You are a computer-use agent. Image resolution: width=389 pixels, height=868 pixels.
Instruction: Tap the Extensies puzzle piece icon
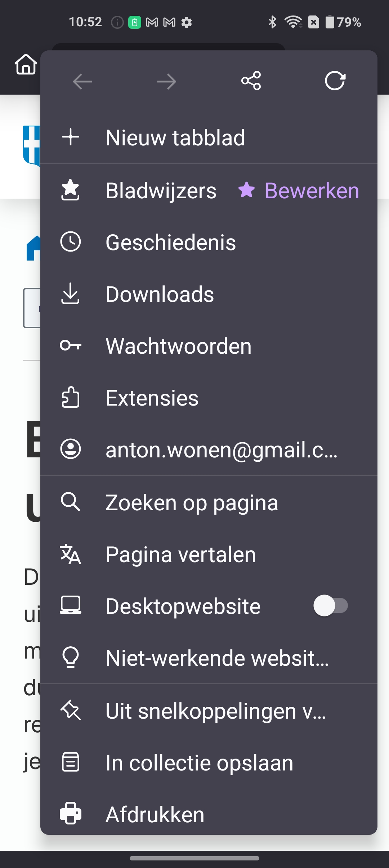70,397
